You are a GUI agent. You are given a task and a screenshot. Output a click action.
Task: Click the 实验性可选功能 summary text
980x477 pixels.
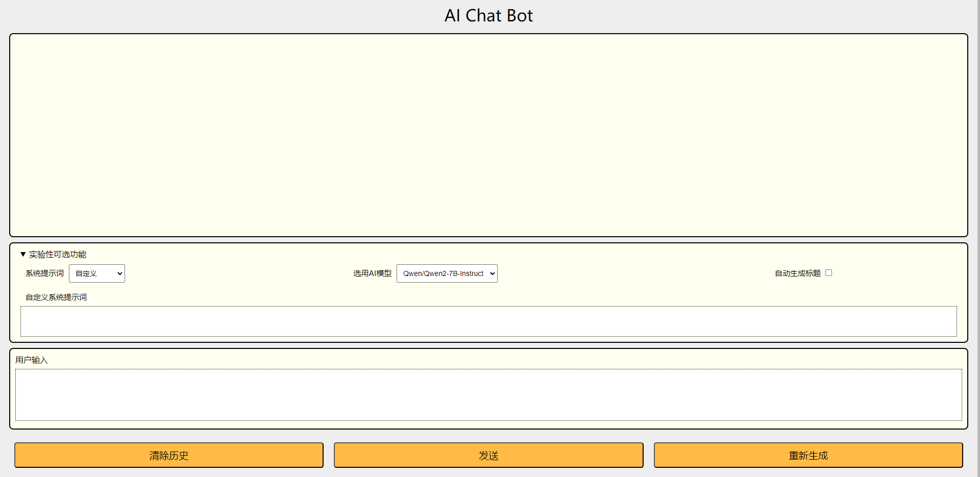click(57, 254)
